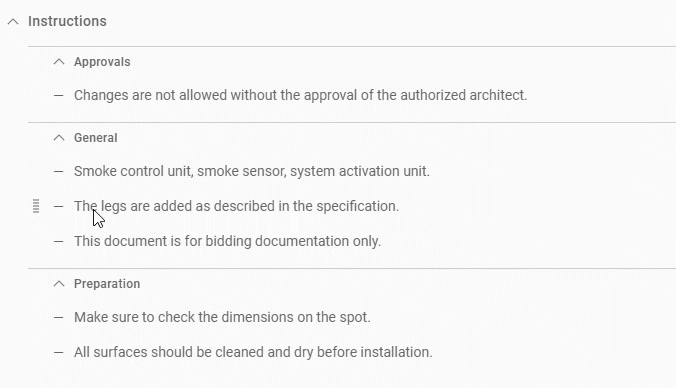Collapse the General group chevron
This screenshot has width=676, height=388.
[59, 138]
